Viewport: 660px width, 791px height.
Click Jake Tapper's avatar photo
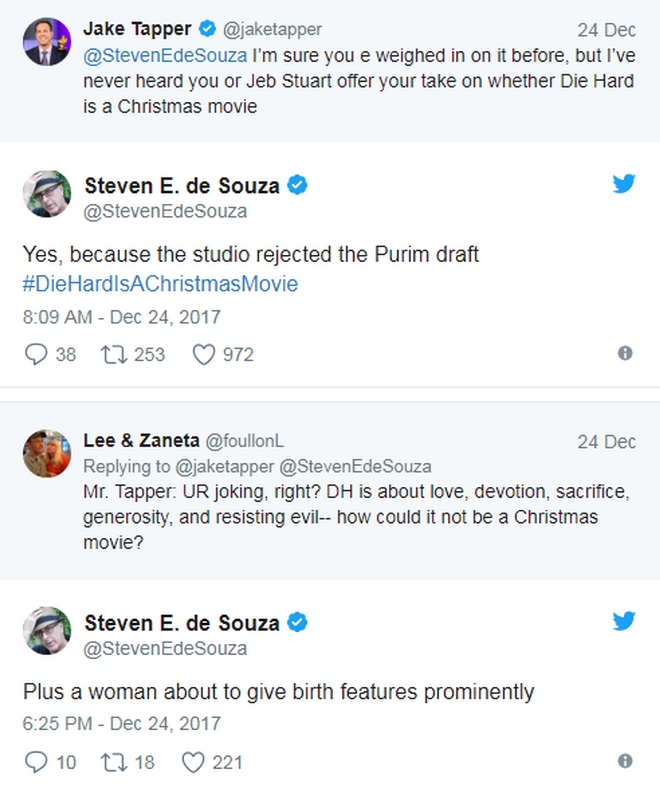point(46,42)
